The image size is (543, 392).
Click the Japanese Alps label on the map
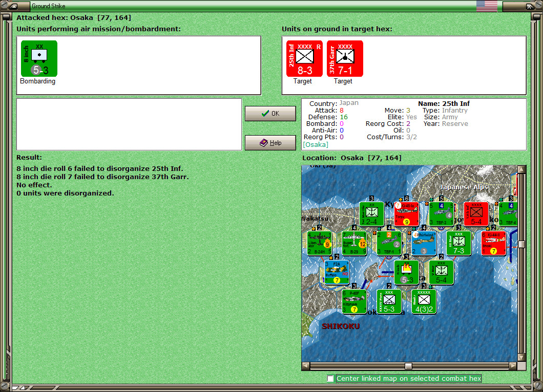click(464, 187)
